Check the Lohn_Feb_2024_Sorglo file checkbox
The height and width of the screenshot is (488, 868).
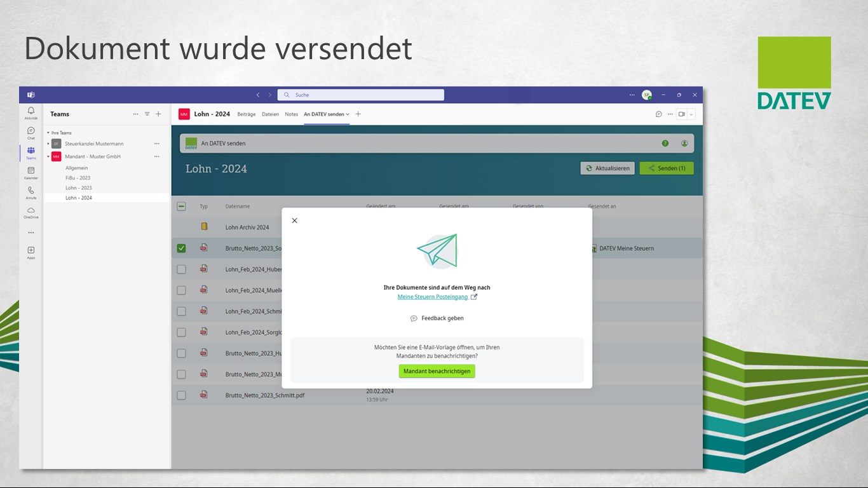tap(181, 332)
